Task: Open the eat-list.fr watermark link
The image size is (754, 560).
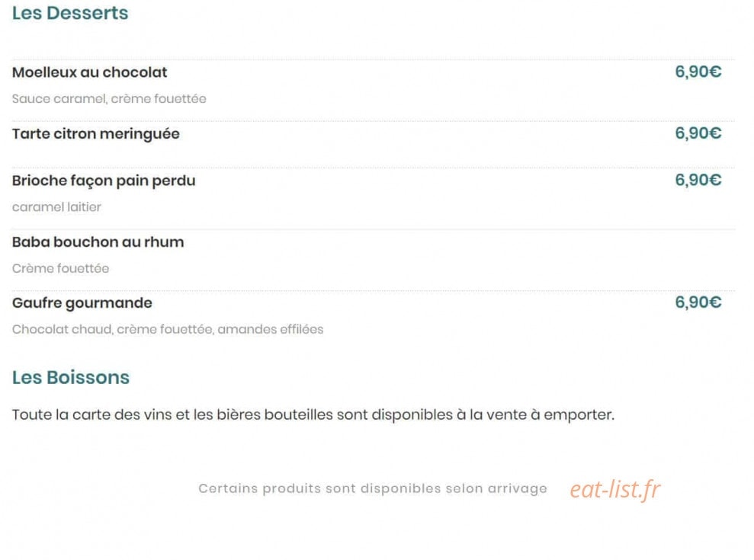Action: [615, 489]
